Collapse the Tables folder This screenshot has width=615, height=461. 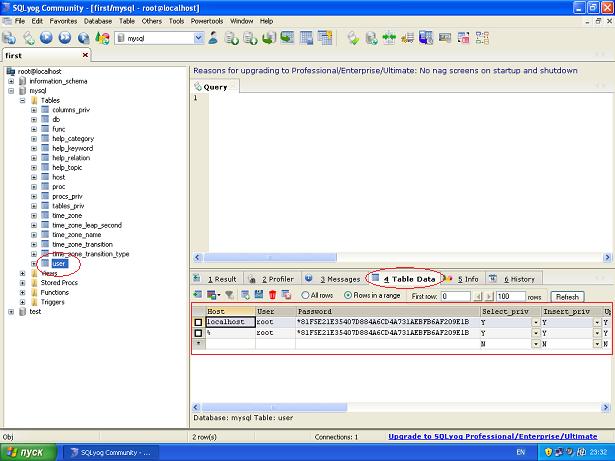[x=23, y=100]
